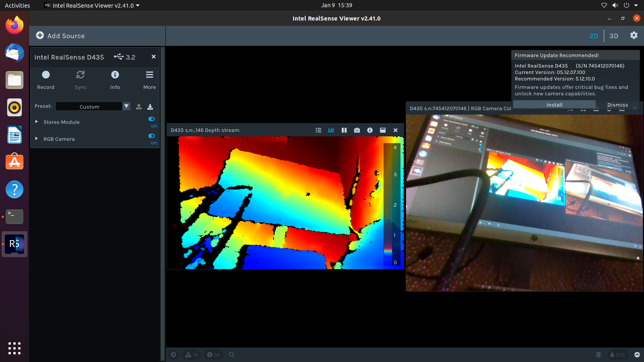The height and width of the screenshot is (362, 644).
Task: Take snapshot of Depth stream
Action: pos(357,130)
